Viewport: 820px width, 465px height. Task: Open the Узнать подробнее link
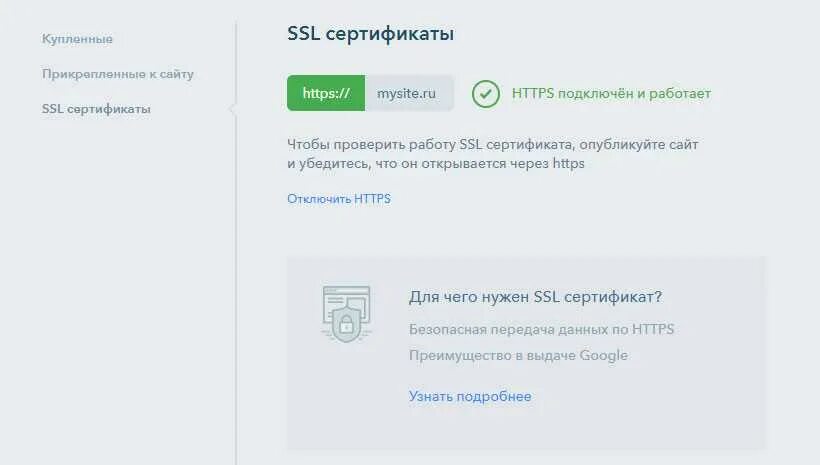point(470,396)
